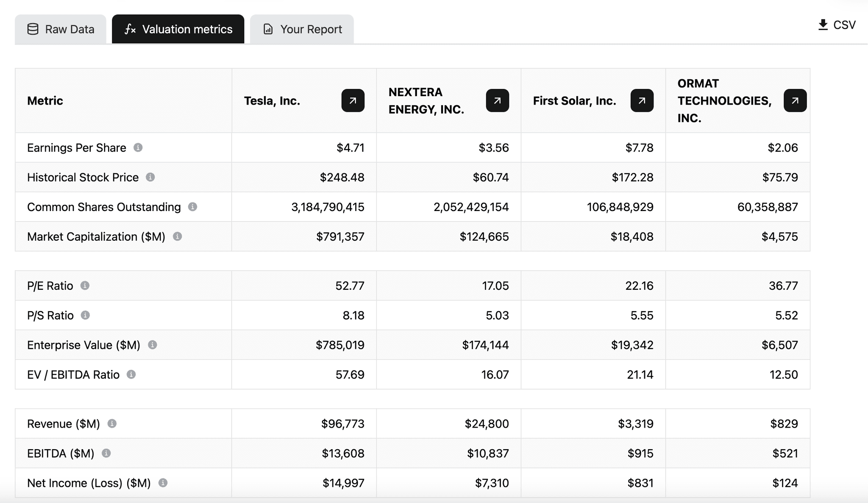Show info for EV / EBITDA Ratio

click(131, 375)
